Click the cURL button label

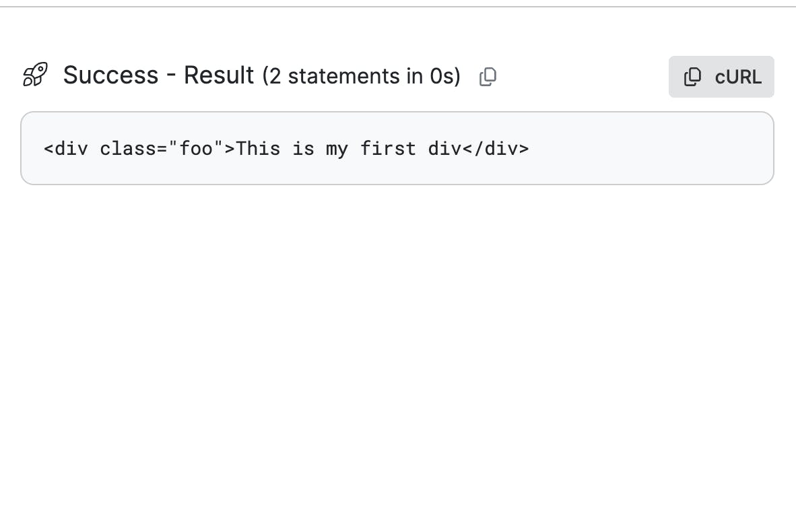click(x=738, y=77)
